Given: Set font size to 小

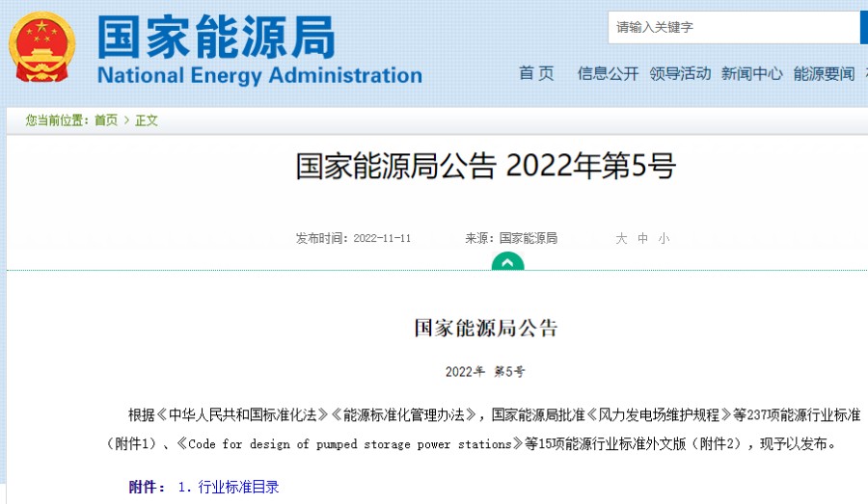Looking at the screenshot, I should 664,238.
